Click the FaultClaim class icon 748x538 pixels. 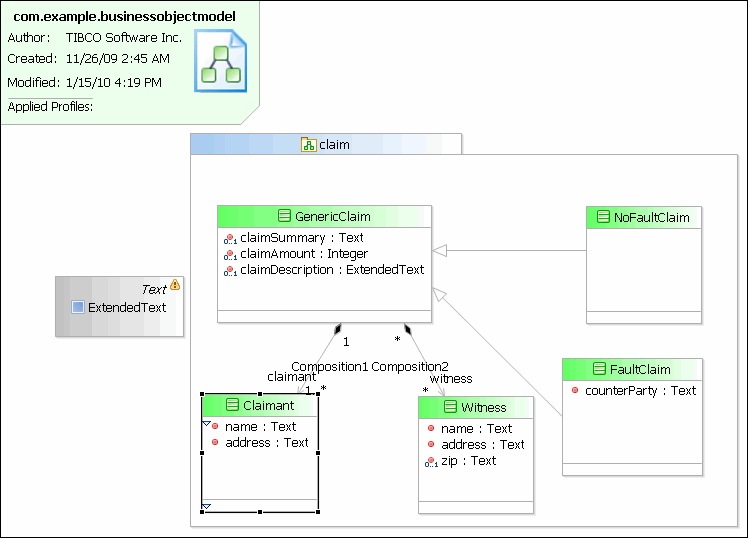click(599, 369)
